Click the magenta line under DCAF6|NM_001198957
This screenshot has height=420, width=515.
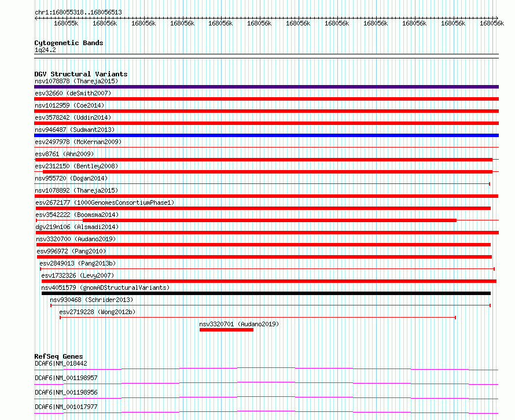coord(266,383)
